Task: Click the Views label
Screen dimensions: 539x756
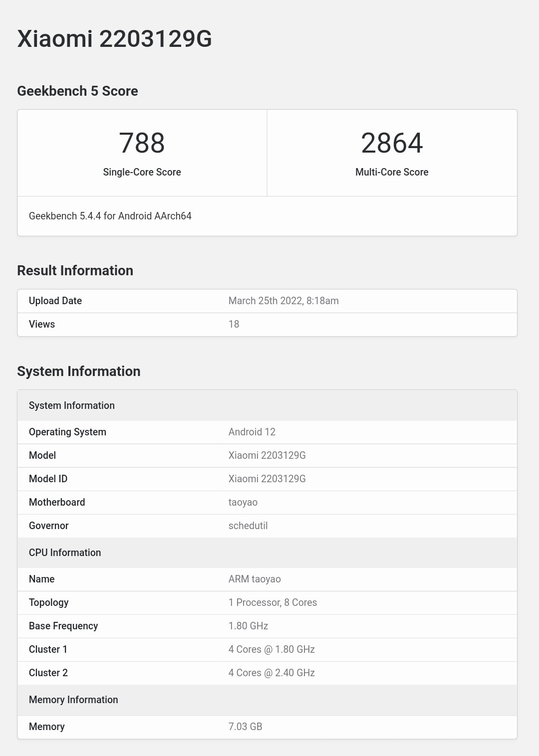Action: click(42, 324)
